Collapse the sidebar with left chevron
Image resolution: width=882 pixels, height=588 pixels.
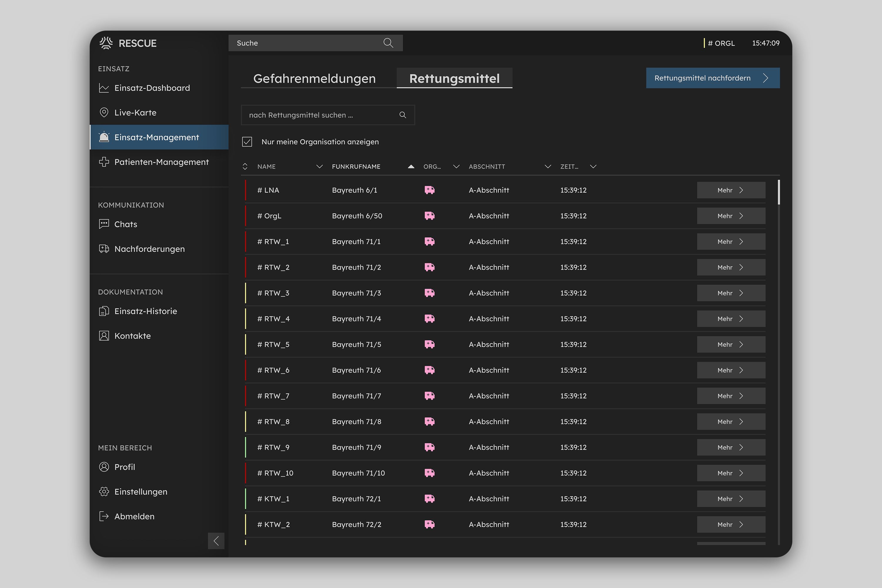tap(216, 541)
